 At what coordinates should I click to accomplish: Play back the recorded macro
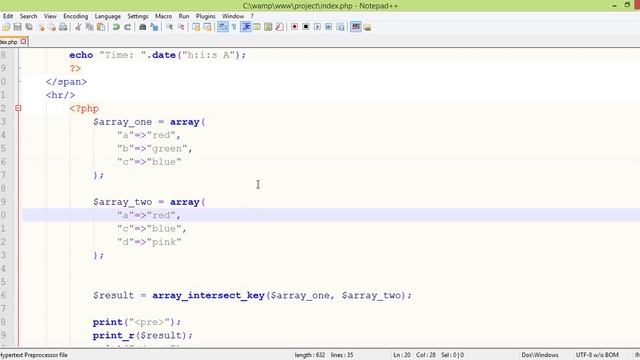click(317, 27)
